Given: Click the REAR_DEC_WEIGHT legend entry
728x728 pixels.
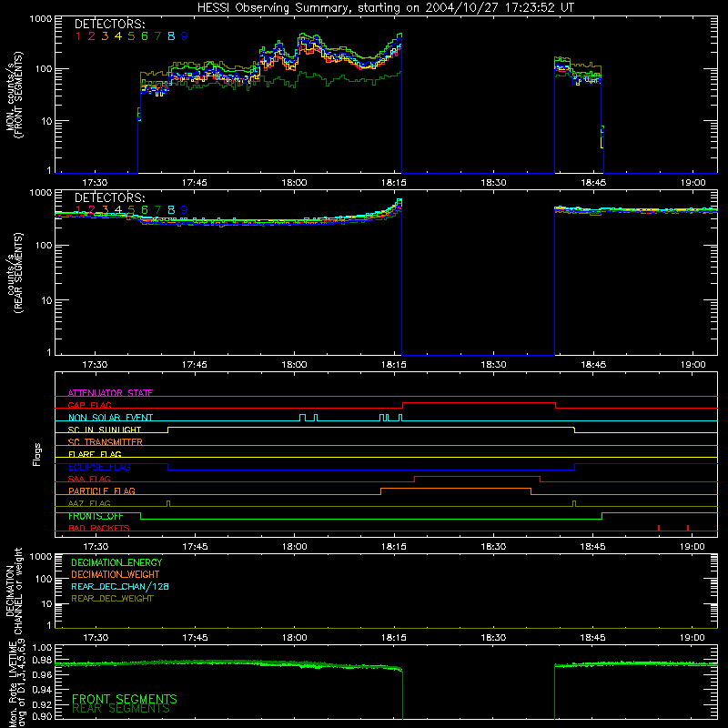Looking at the screenshot, I should click(112, 599).
